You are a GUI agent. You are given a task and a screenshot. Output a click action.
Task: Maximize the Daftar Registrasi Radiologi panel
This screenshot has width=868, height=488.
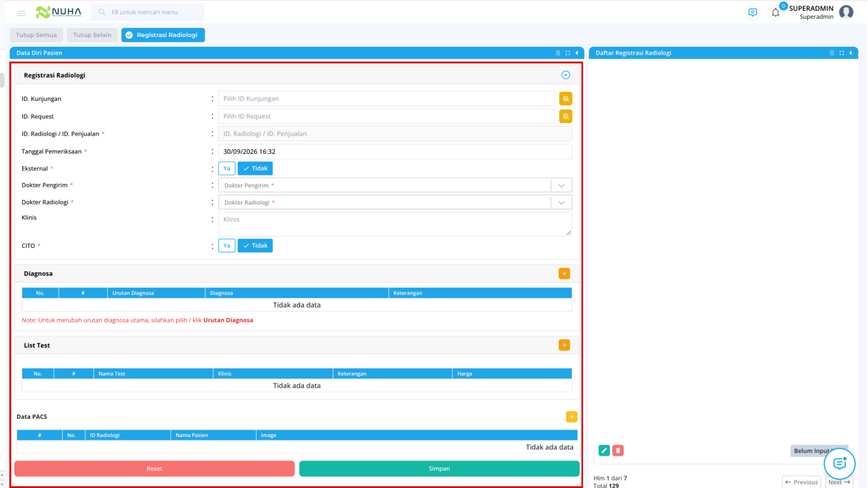(x=841, y=53)
